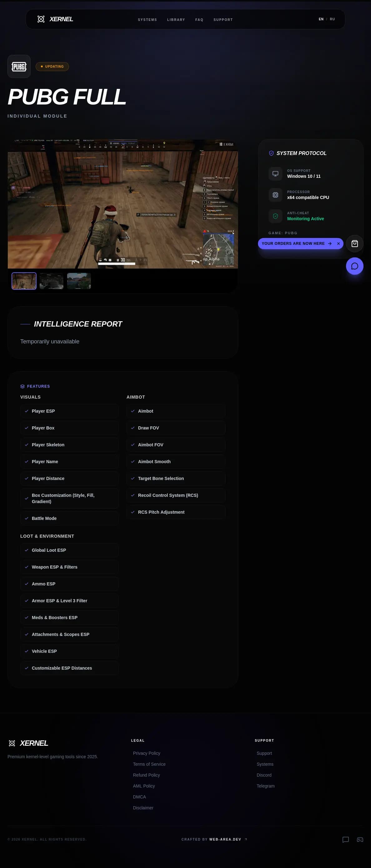This screenshot has height=868, width=371.
Task: Select the first gallery thumbnail
Action: coord(24,281)
